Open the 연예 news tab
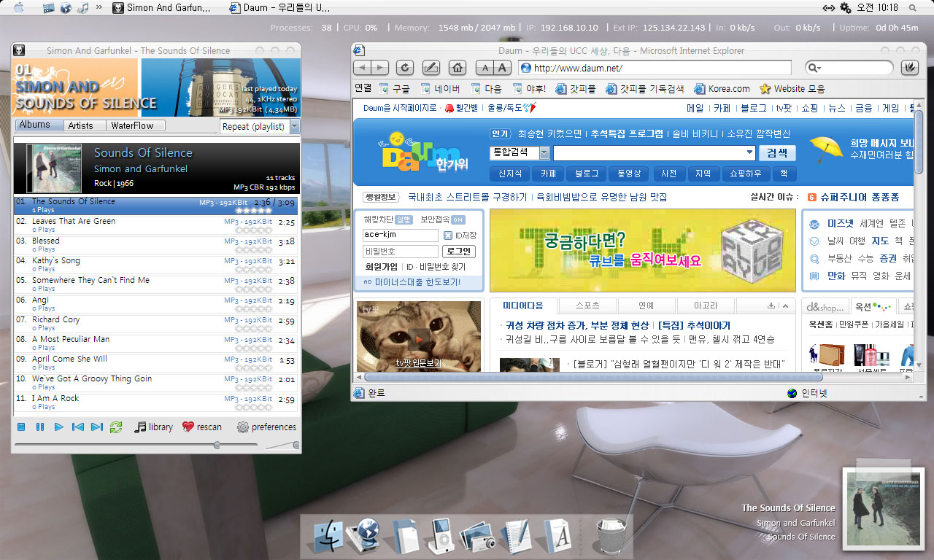 [647, 306]
